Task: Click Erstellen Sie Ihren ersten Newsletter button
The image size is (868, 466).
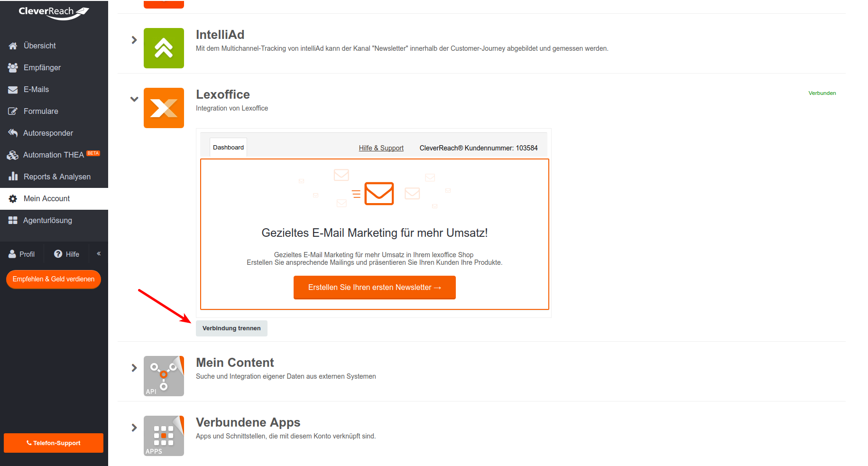Action: [x=375, y=288]
